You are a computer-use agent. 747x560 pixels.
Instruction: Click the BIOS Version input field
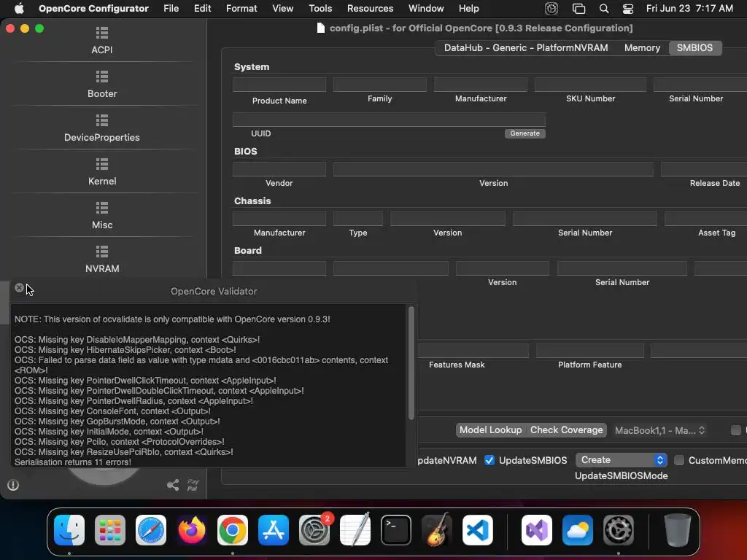(x=494, y=168)
